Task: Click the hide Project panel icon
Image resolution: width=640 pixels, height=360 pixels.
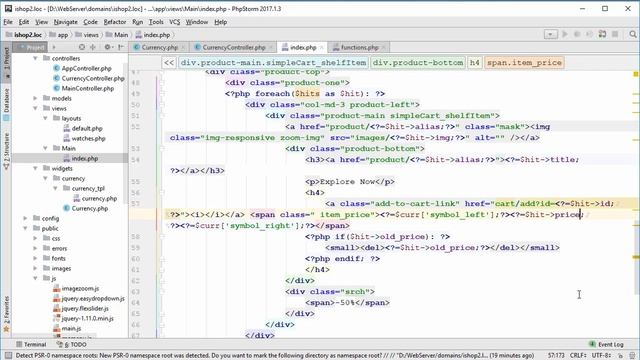Action: (120, 47)
